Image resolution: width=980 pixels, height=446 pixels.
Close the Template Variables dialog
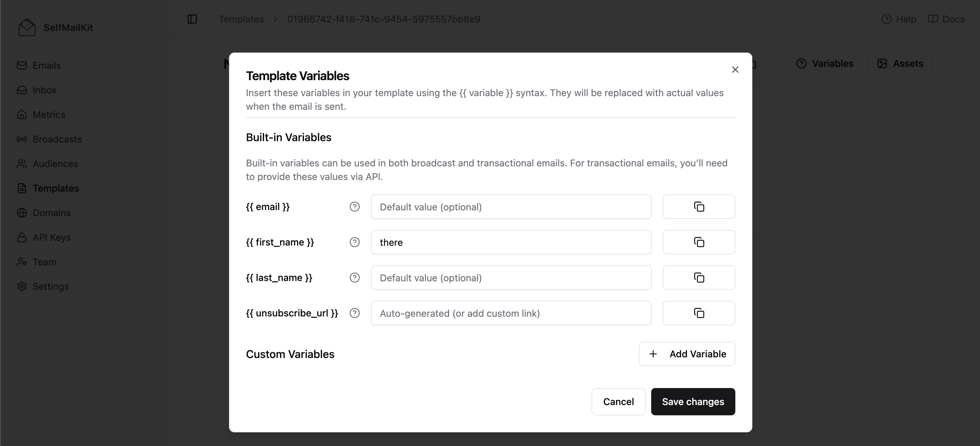point(735,70)
